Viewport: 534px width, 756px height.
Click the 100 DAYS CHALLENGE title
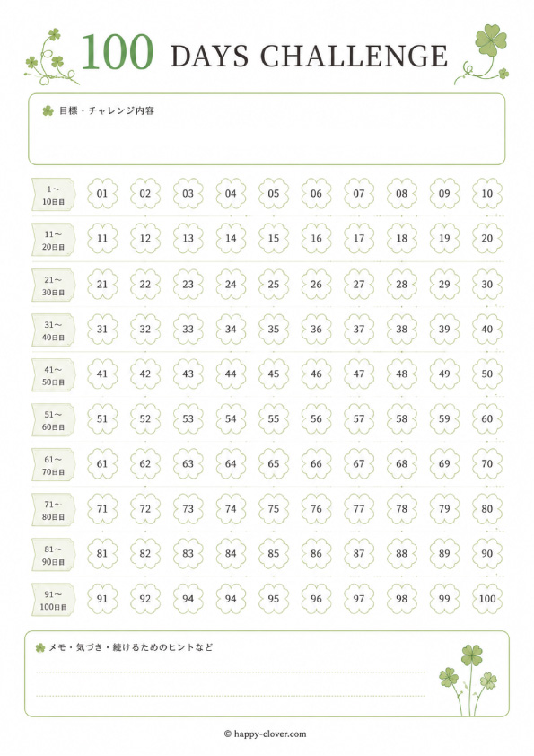tap(265, 53)
